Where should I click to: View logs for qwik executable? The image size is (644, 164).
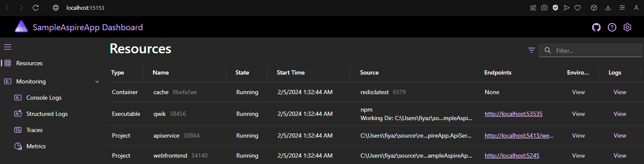coord(620,114)
